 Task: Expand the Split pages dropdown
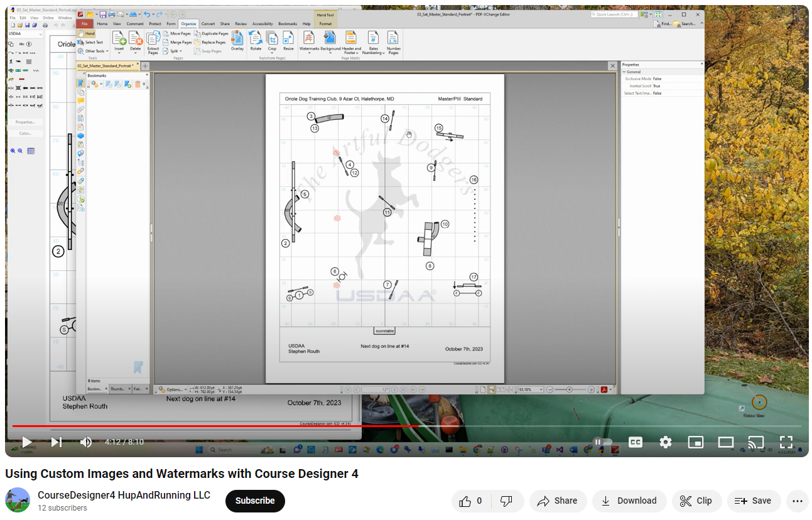pyautogui.click(x=180, y=52)
